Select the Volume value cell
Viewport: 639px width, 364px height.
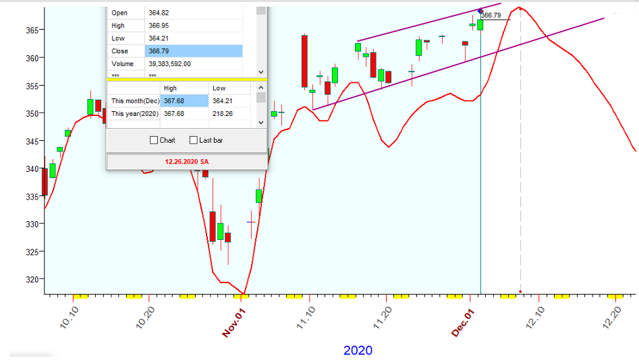193,64
